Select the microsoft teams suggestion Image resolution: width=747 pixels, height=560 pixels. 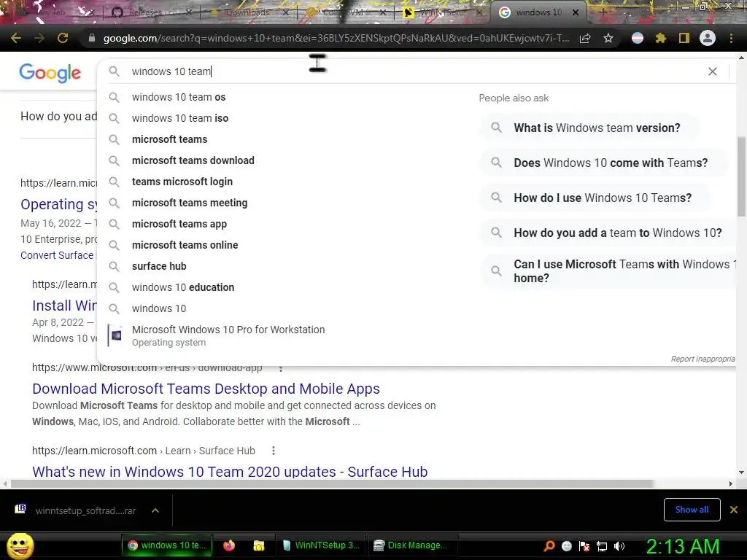click(169, 139)
